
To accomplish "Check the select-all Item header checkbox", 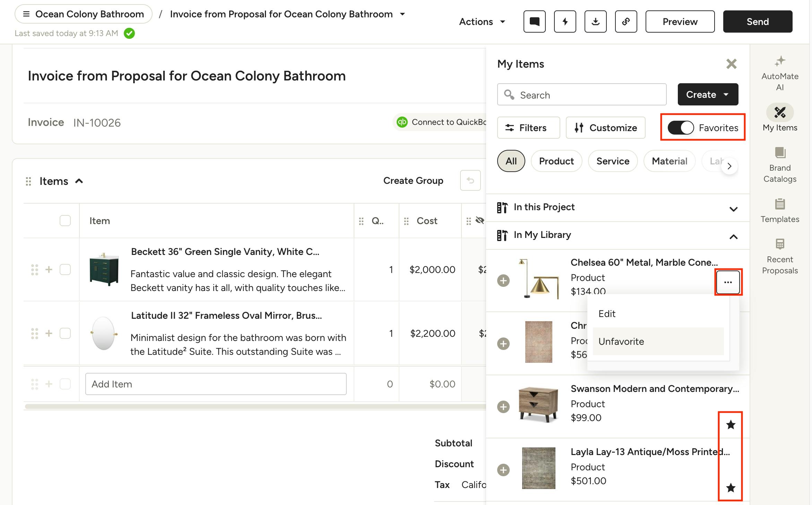I will [x=65, y=221].
